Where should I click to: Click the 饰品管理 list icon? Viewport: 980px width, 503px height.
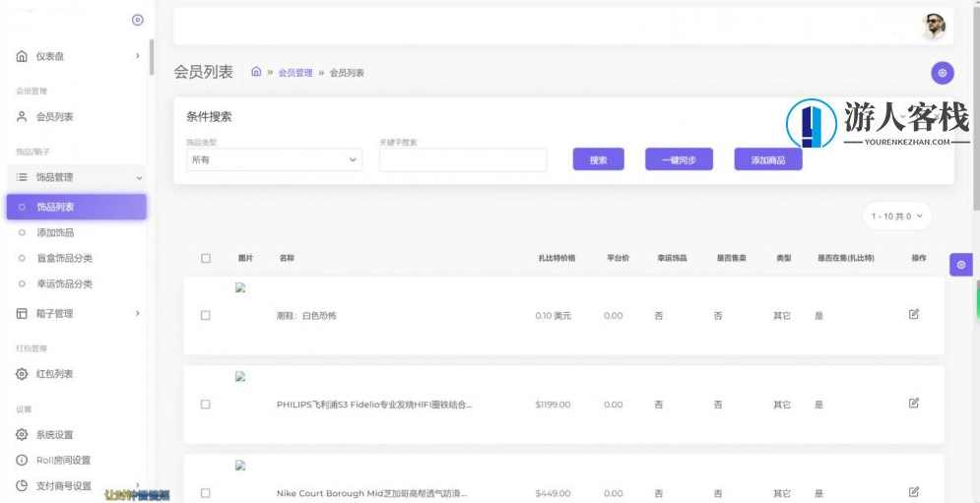pos(22,177)
